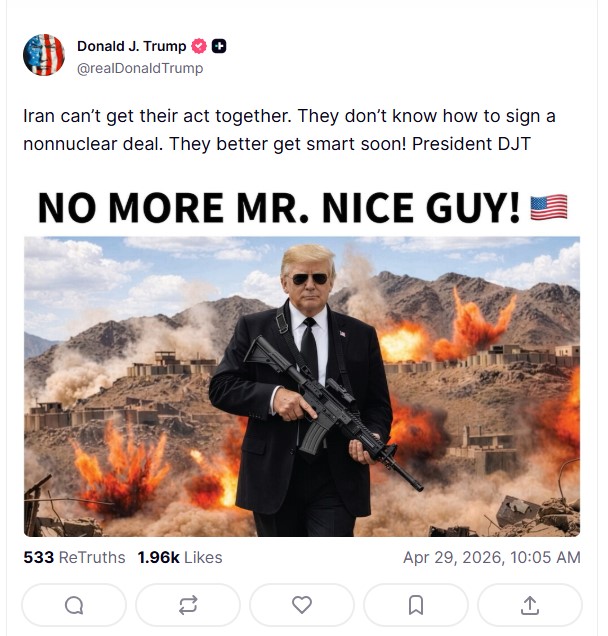608x636 pixels.
Task: Visit the @realDonaldTrump handle link
Action: 140,68
